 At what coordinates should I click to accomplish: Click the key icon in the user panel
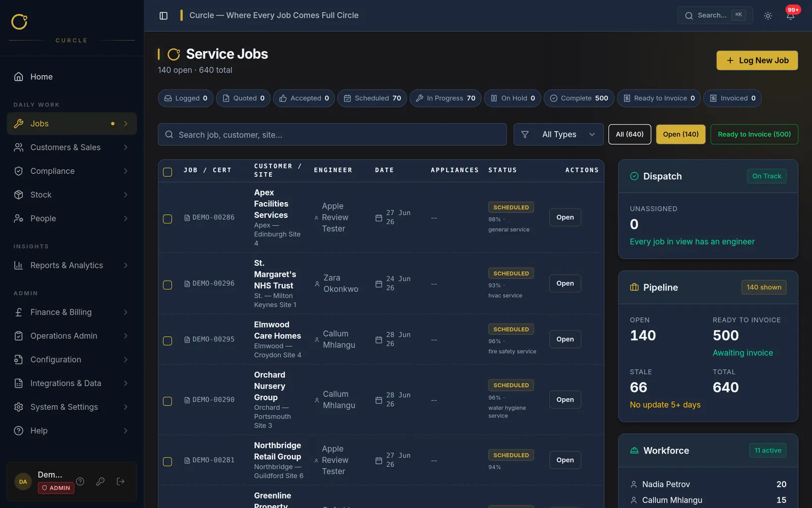pos(100,481)
